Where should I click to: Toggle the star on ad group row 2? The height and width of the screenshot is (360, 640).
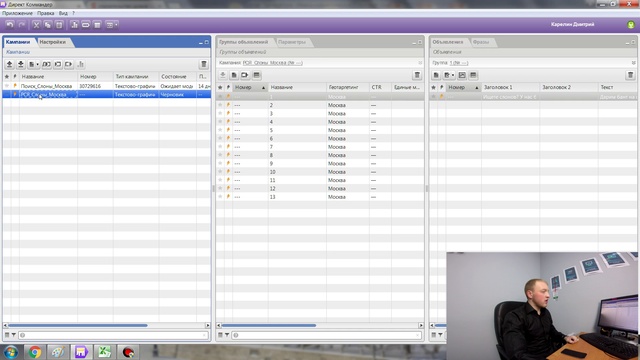point(220,105)
